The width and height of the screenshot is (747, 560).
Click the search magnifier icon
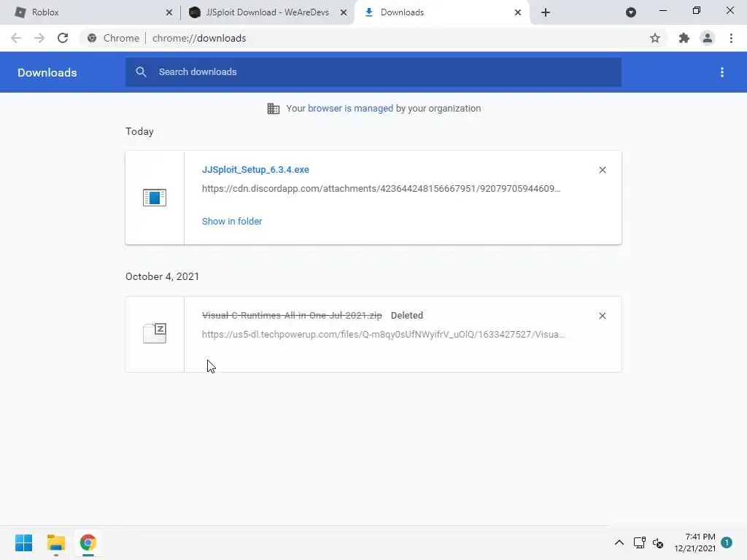tap(141, 72)
